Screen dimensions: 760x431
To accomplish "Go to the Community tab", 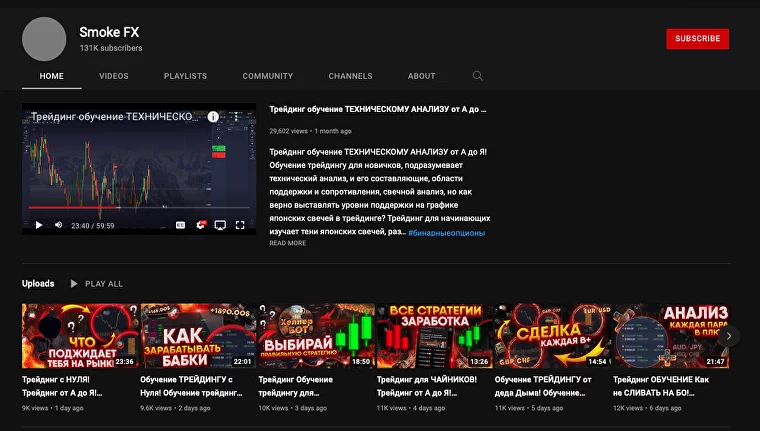I will pos(267,76).
